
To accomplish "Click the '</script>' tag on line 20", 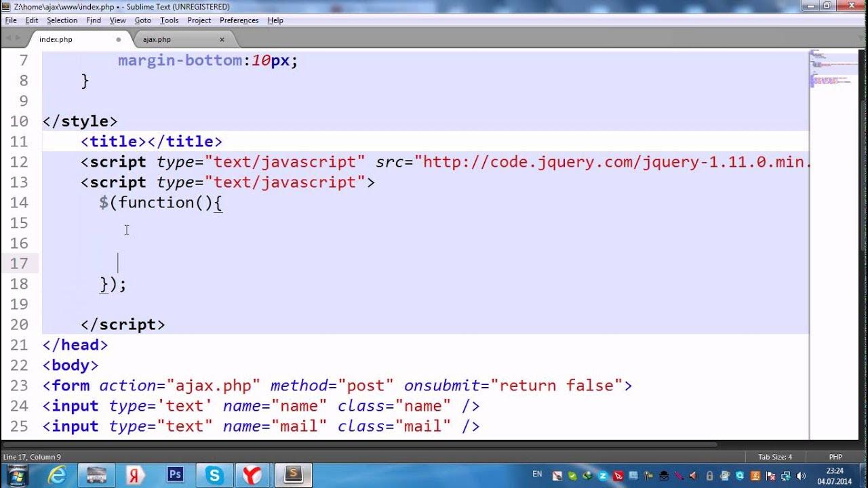I will [123, 325].
